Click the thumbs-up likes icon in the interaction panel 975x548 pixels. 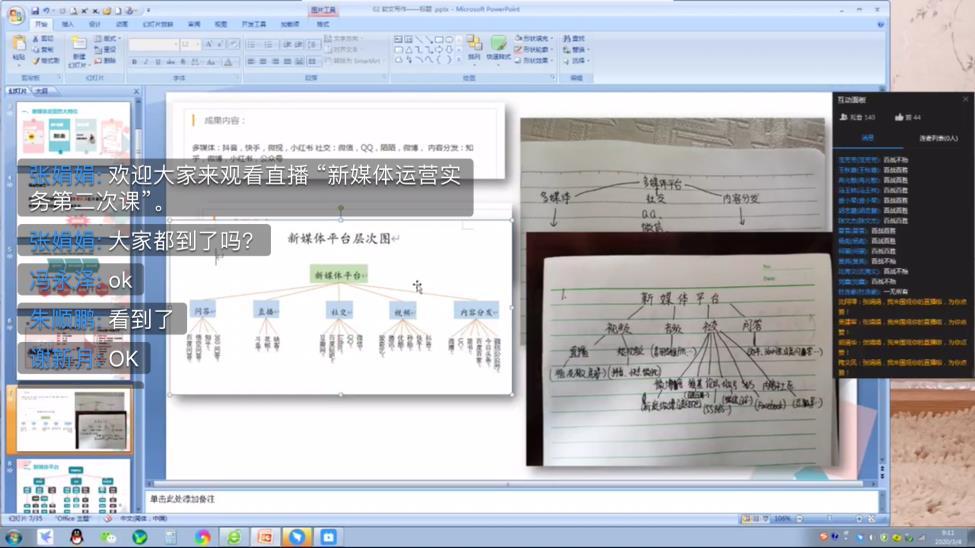[900, 117]
